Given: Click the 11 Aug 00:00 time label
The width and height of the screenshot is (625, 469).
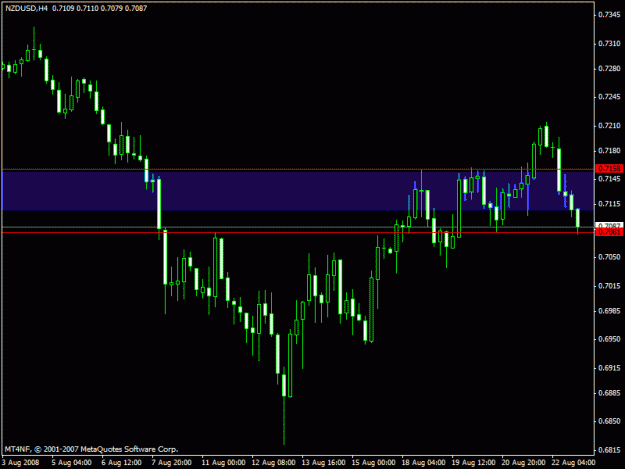Looking at the screenshot, I should point(223,462).
